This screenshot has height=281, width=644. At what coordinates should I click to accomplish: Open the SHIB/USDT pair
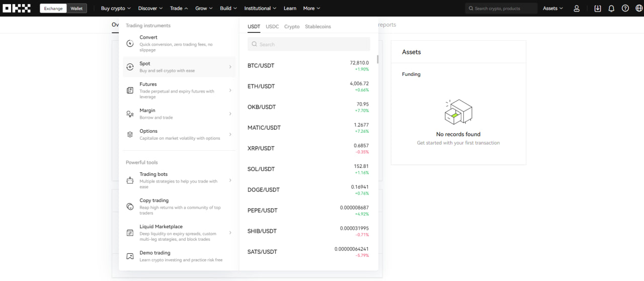308,231
